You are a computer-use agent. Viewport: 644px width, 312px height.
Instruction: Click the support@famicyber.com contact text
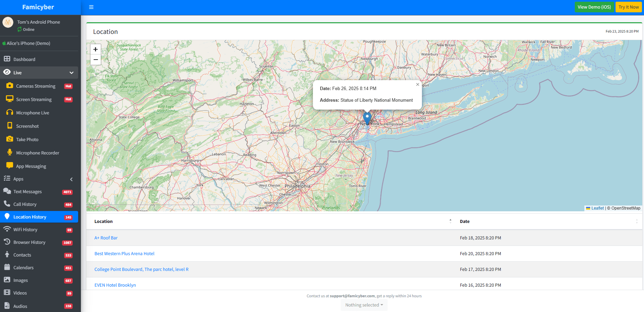pyautogui.click(x=352, y=296)
